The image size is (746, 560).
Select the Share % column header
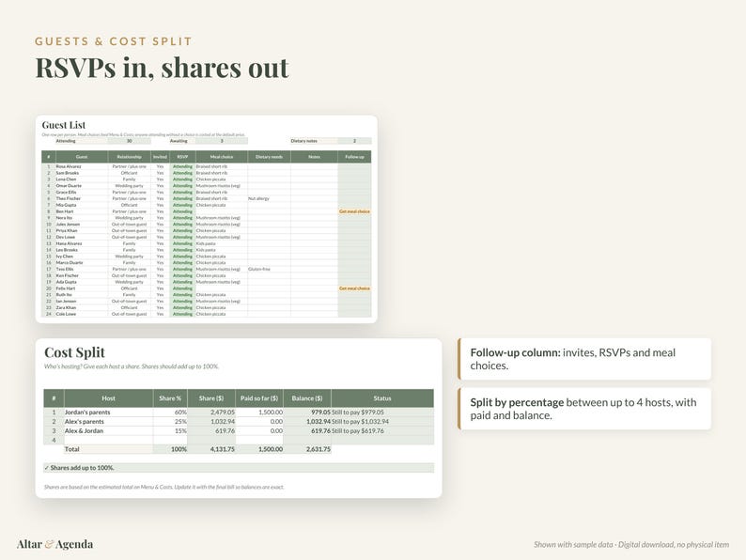[170, 398]
